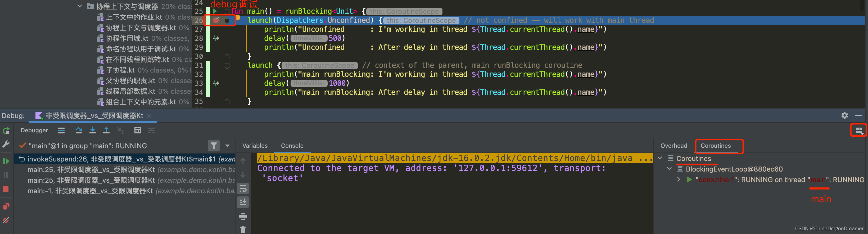Open 子协程.kt file
The image size is (868, 234).
(x=120, y=70)
